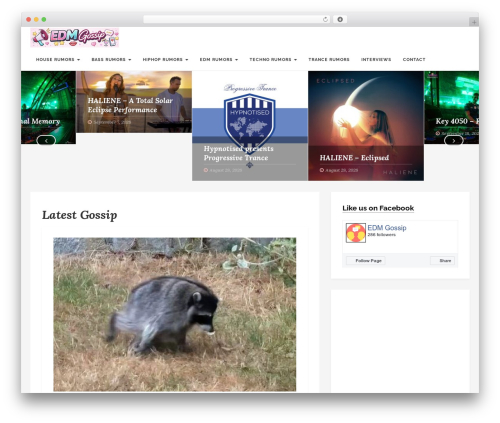
Task: Expand the EDM Rumors dropdown arrow
Action: tap(236, 60)
